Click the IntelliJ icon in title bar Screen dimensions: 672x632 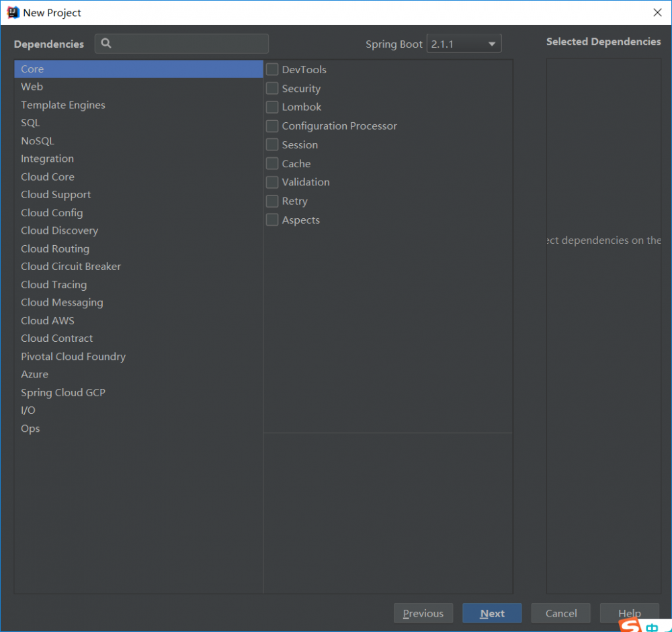(x=13, y=13)
